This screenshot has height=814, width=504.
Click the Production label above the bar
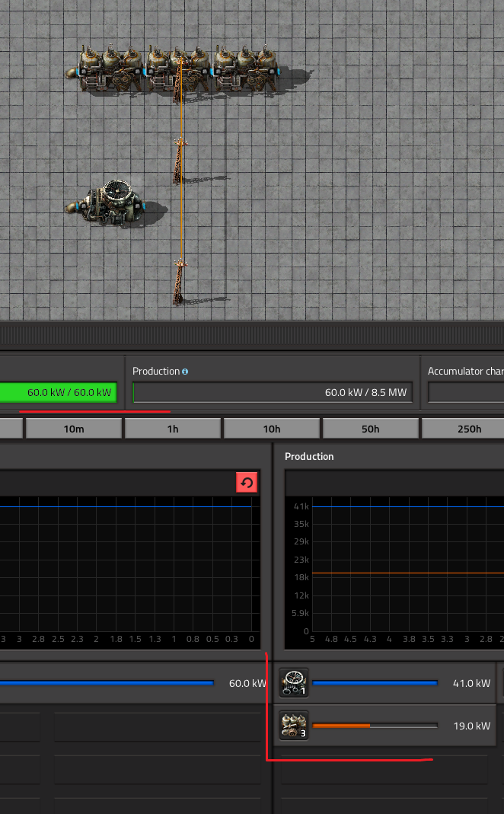point(156,371)
